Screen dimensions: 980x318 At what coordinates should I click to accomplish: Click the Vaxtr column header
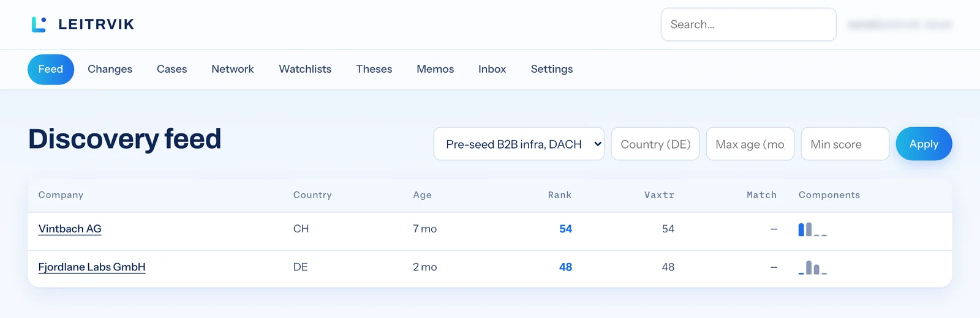659,195
